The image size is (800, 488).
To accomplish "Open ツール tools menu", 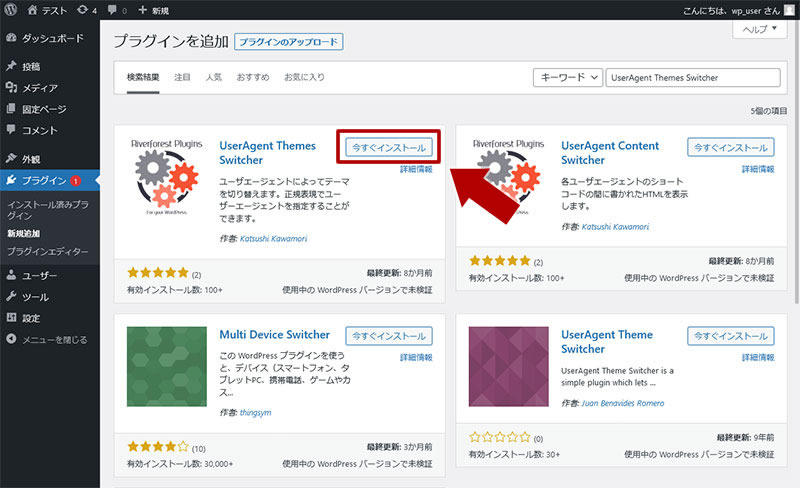I will tap(50, 297).
